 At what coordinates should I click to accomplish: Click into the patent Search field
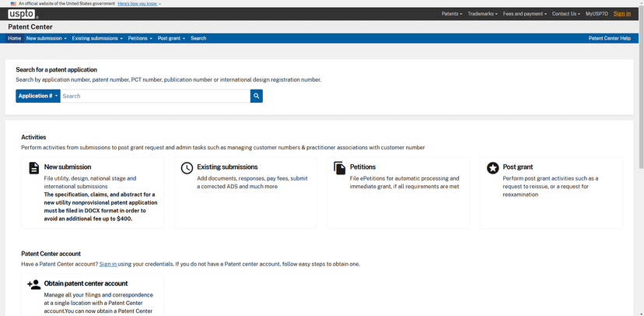coord(156,97)
